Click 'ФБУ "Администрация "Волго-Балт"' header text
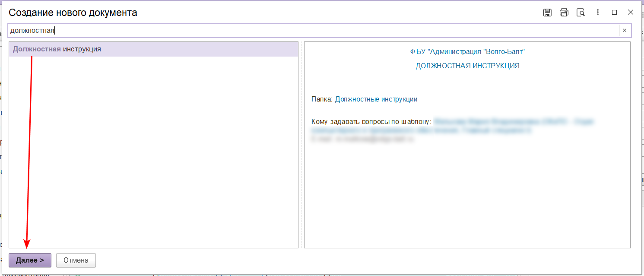Viewport: 644px width, 276px height. coord(467,52)
